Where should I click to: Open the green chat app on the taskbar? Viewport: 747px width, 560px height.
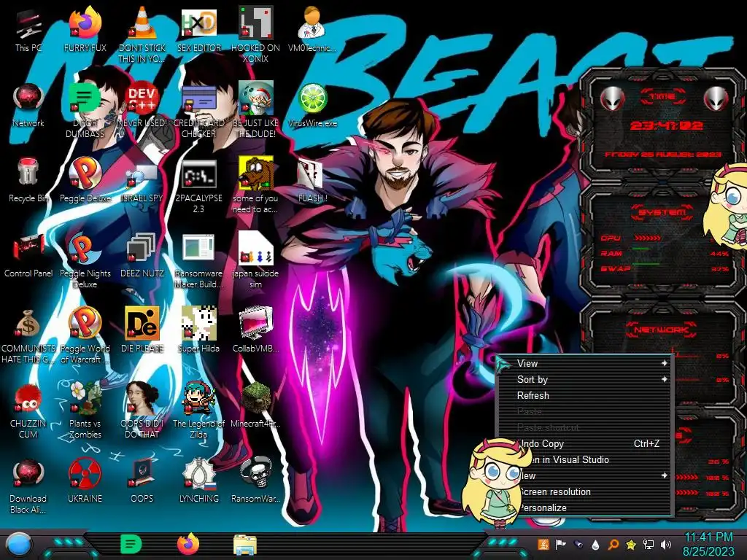[x=131, y=544]
